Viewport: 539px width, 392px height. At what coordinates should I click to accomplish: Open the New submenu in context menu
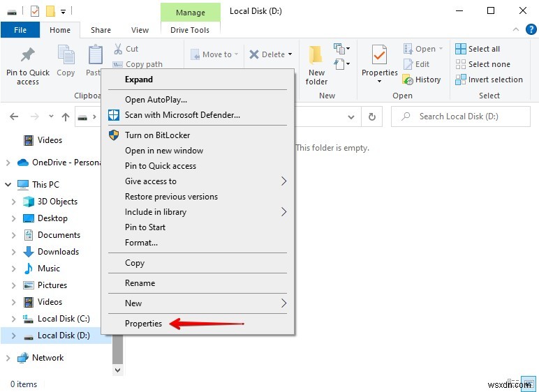pos(198,303)
